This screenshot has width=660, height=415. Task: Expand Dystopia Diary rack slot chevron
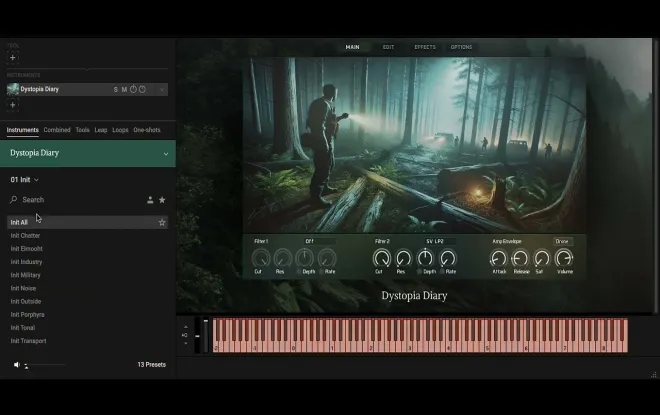(162, 89)
